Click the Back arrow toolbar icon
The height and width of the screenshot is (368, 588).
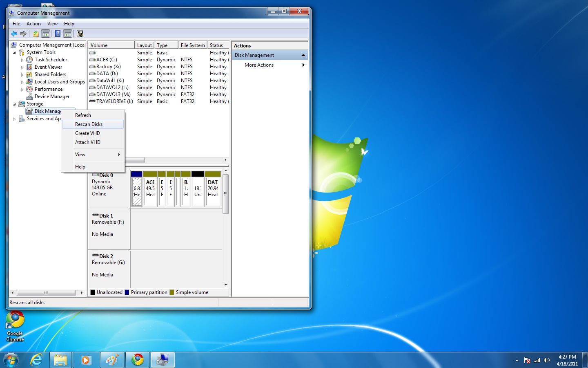[x=14, y=34]
